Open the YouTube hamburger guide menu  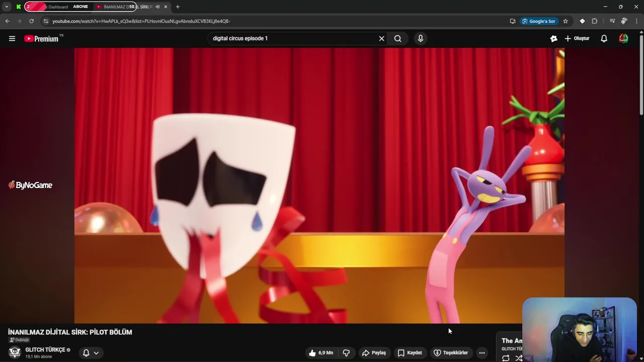tap(12, 38)
